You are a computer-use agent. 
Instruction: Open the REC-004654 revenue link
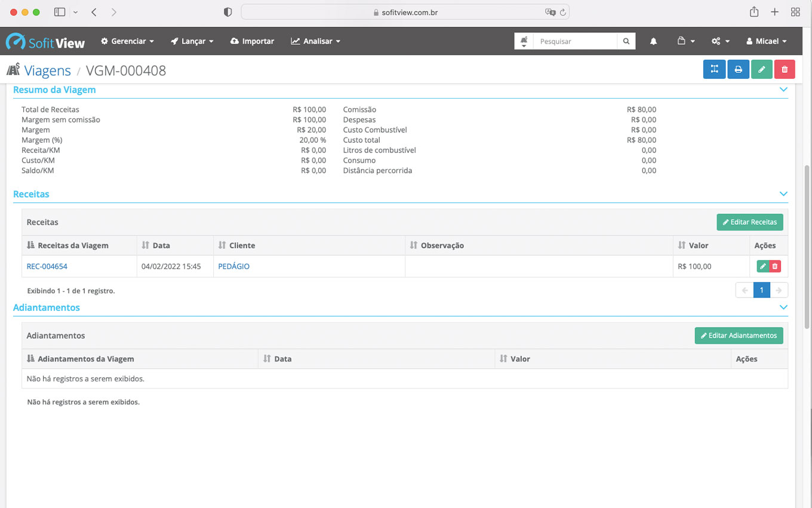click(x=47, y=267)
